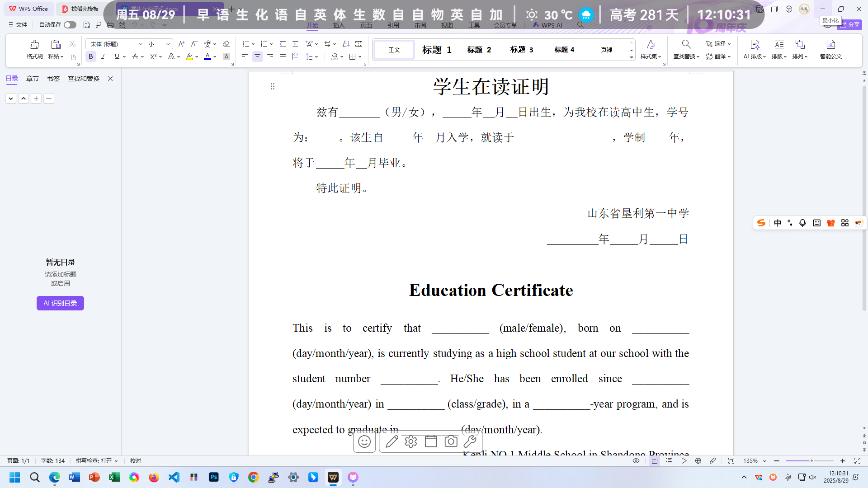Click the increase font size icon
This screenshot has height=488, width=868.
click(x=181, y=44)
